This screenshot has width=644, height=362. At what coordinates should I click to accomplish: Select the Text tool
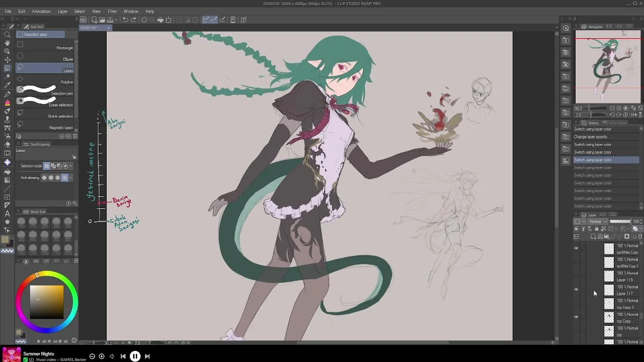[7, 214]
